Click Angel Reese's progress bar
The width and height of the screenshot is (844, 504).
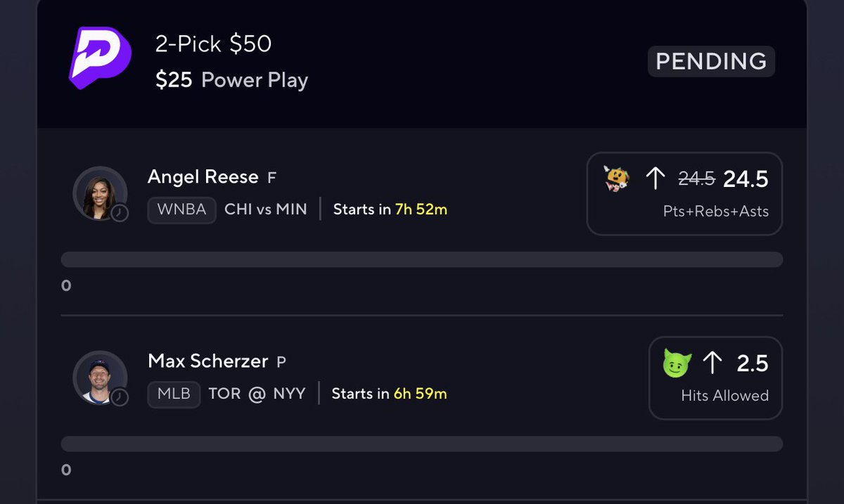(x=422, y=259)
